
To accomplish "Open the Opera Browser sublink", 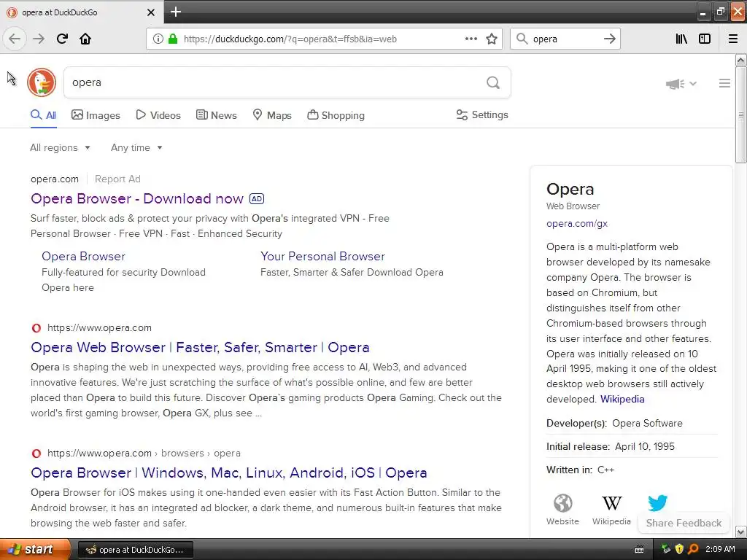I will point(83,256).
